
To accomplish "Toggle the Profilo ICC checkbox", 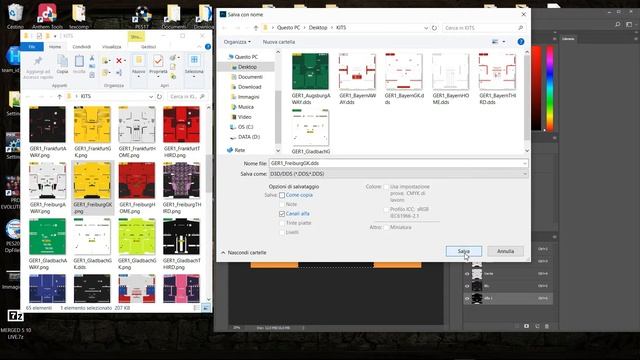I will pyautogui.click(x=386, y=209).
